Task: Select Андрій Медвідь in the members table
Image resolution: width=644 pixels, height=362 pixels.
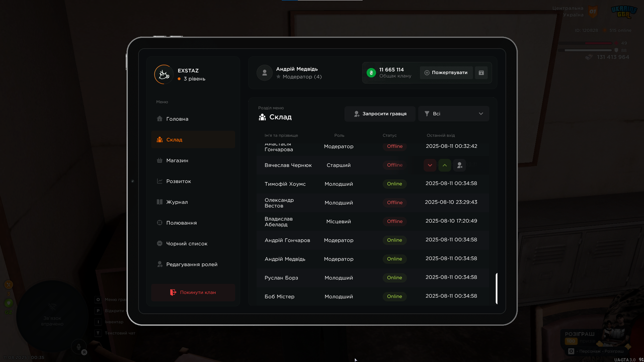Action: click(285, 259)
